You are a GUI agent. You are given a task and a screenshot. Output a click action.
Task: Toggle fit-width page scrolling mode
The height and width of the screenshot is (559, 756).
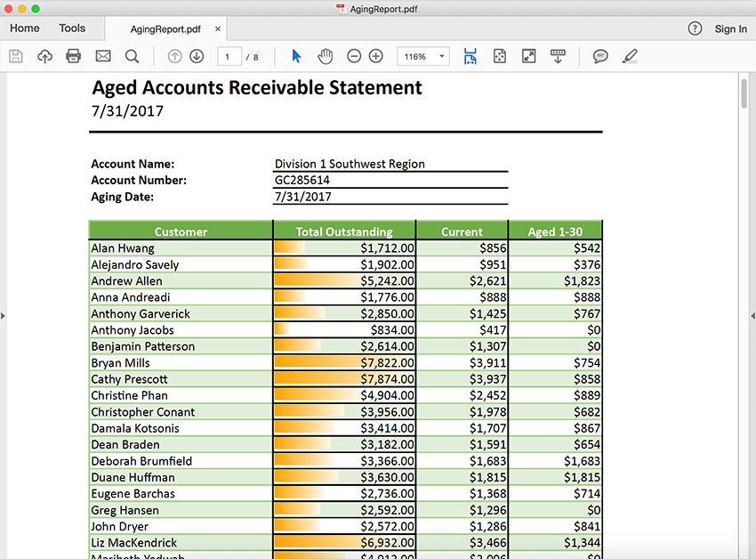click(470, 55)
